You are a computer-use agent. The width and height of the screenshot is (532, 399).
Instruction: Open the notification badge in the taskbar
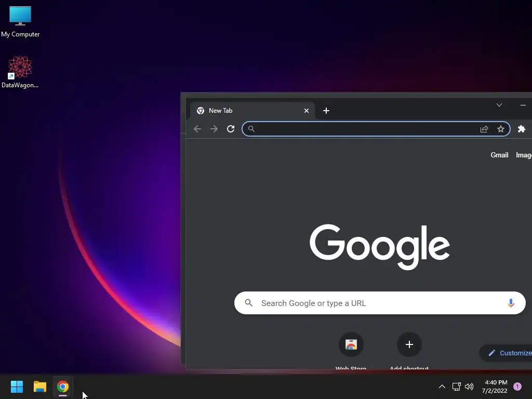pyautogui.click(x=517, y=387)
